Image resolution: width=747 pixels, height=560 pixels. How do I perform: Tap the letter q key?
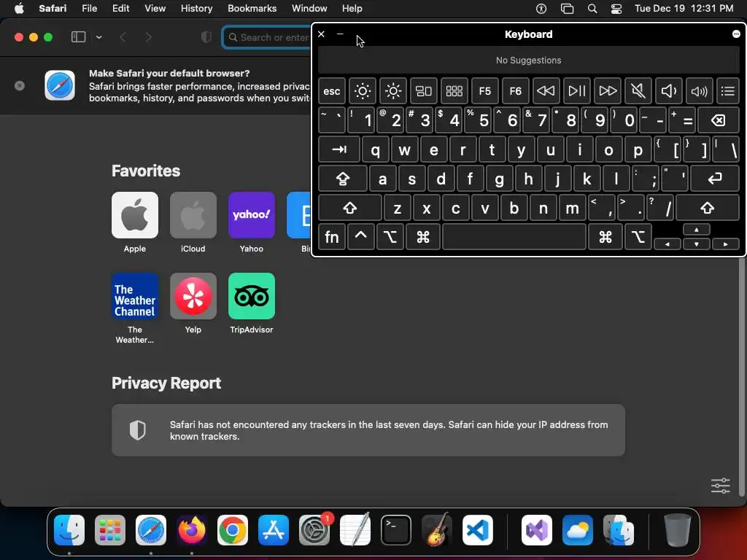(x=376, y=149)
